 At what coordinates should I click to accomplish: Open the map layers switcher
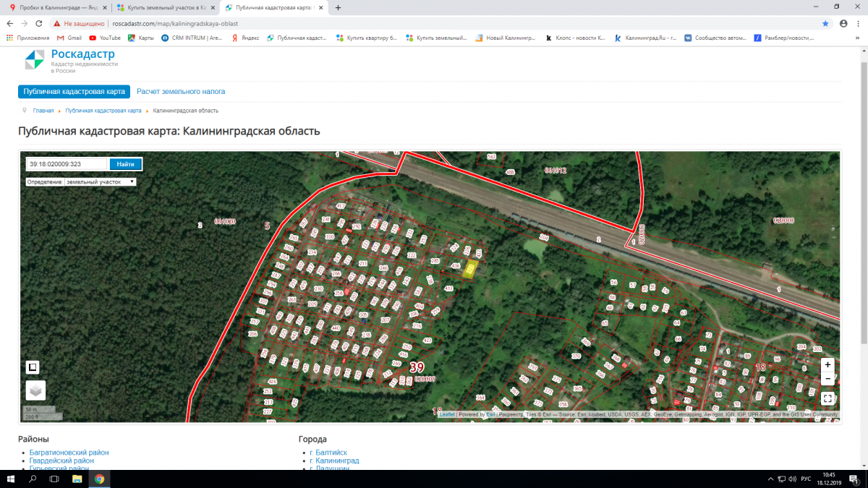coord(35,390)
